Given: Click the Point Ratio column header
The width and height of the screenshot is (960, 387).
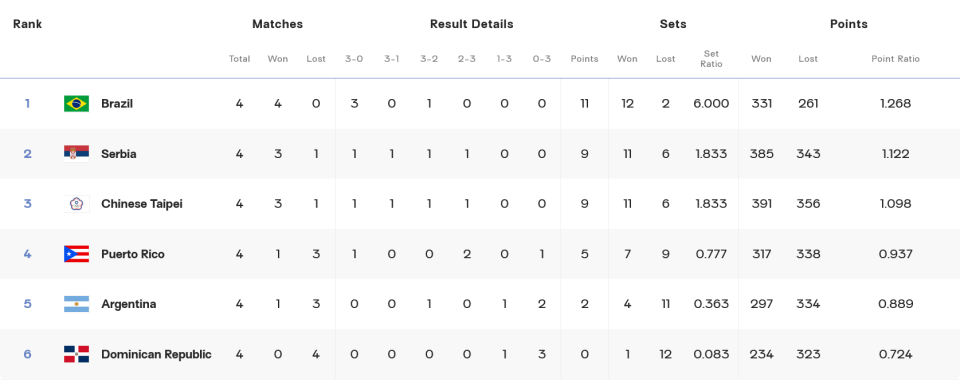Looking at the screenshot, I should pyautogui.click(x=895, y=59).
